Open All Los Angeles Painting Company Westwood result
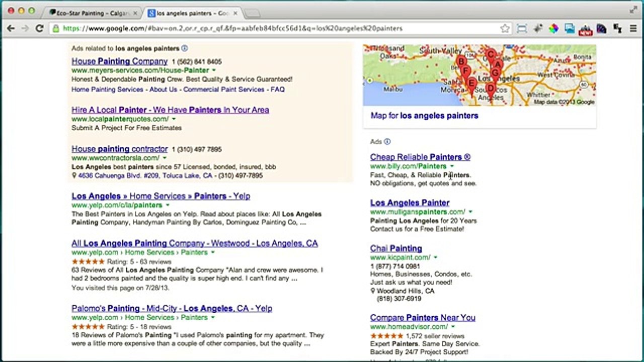The height and width of the screenshot is (362, 644). 195,243
